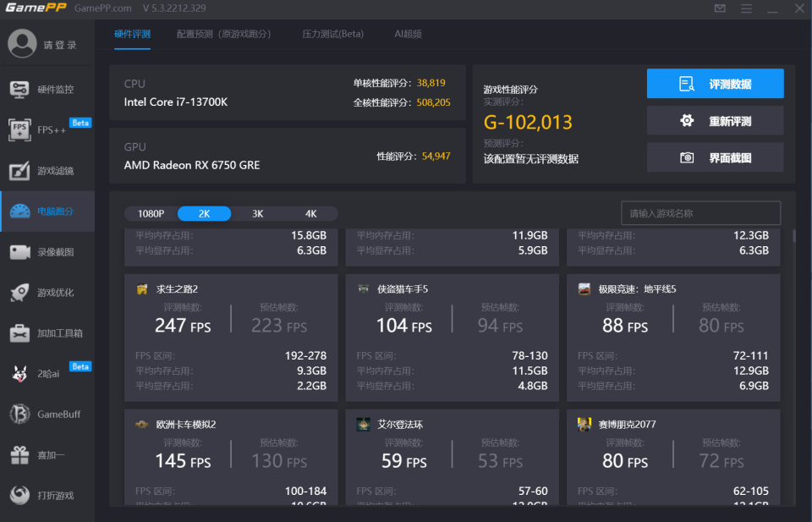This screenshot has height=522, width=812.
Task: Click the 72-111 FPS range value
Action: pos(751,356)
